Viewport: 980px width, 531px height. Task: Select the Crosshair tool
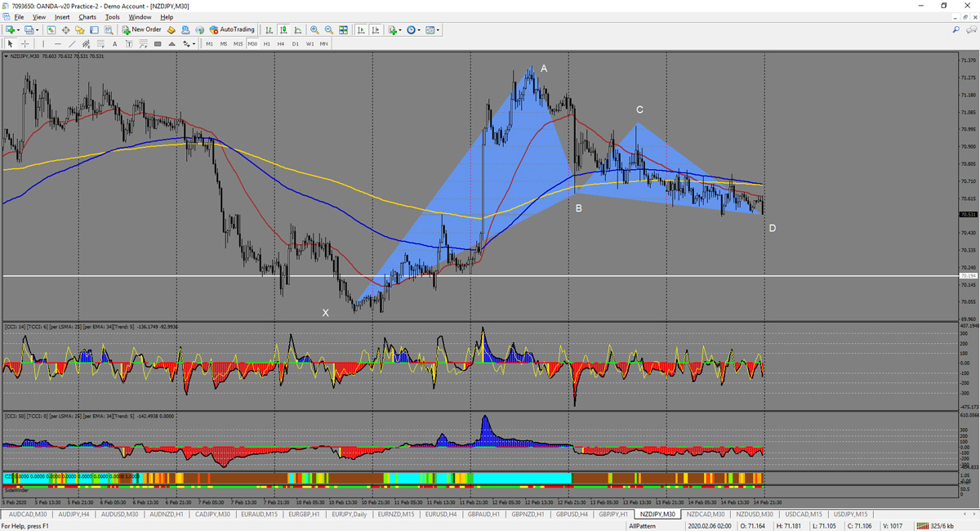25,43
